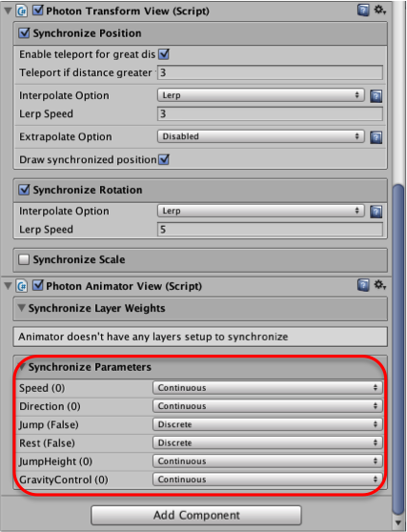Collapse Synchronize Parameters section

[x=22, y=367]
